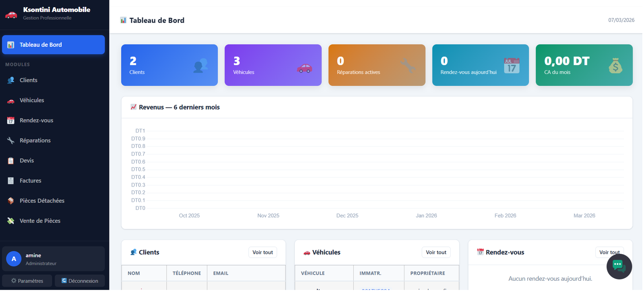The height and width of the screenshot is (292, 644).
Task: Select Vente de Pièces in sidebar
Action: 40,221
